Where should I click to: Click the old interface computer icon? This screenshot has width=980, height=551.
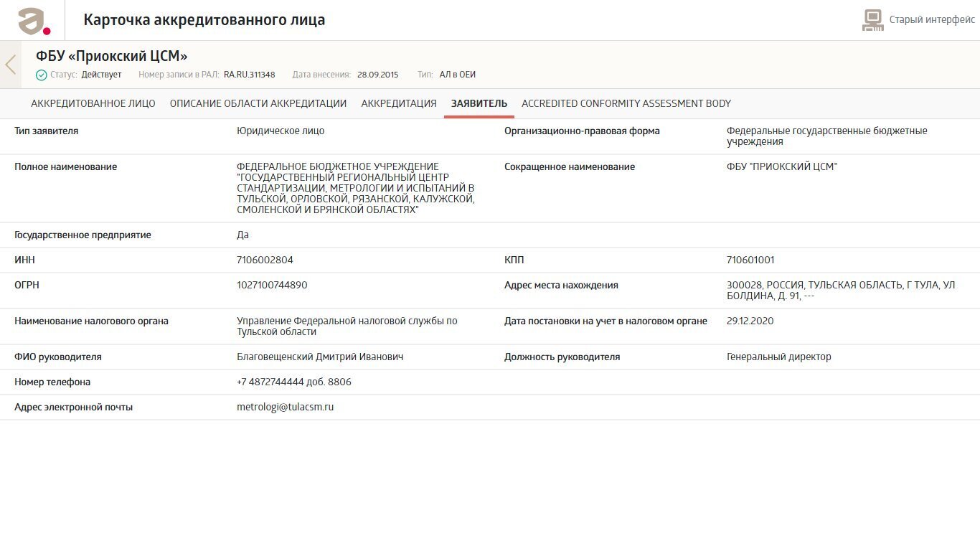coord(872,20)
